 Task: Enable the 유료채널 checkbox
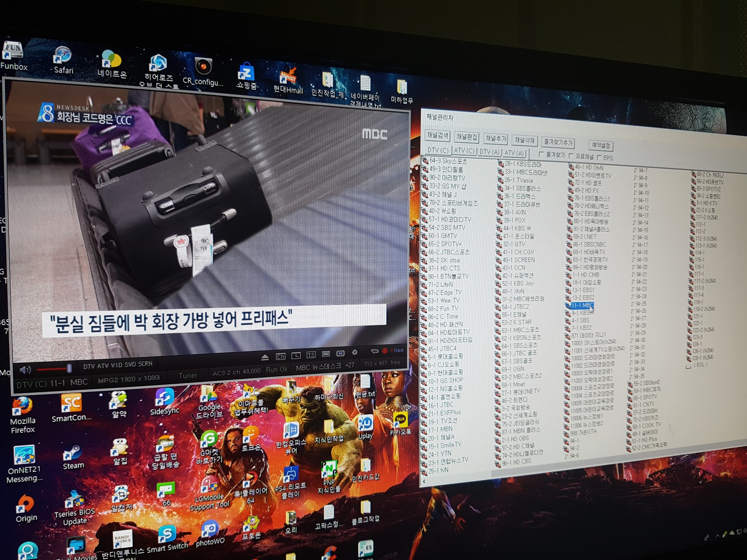tap(571, 156)
